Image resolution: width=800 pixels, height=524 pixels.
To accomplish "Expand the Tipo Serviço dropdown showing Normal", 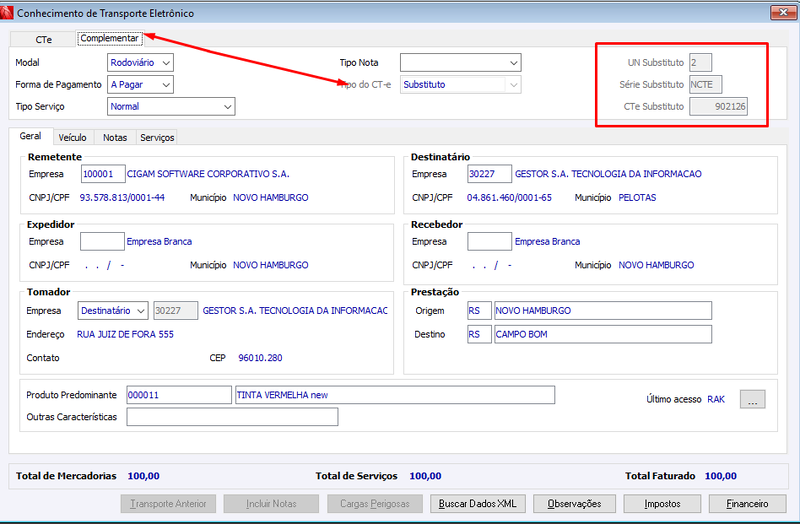I will [x=171, y=107].
